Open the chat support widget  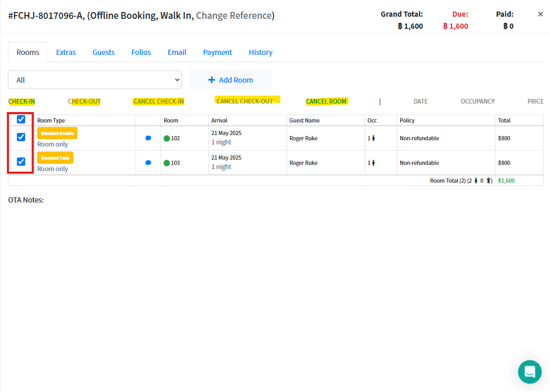[530, 372]
